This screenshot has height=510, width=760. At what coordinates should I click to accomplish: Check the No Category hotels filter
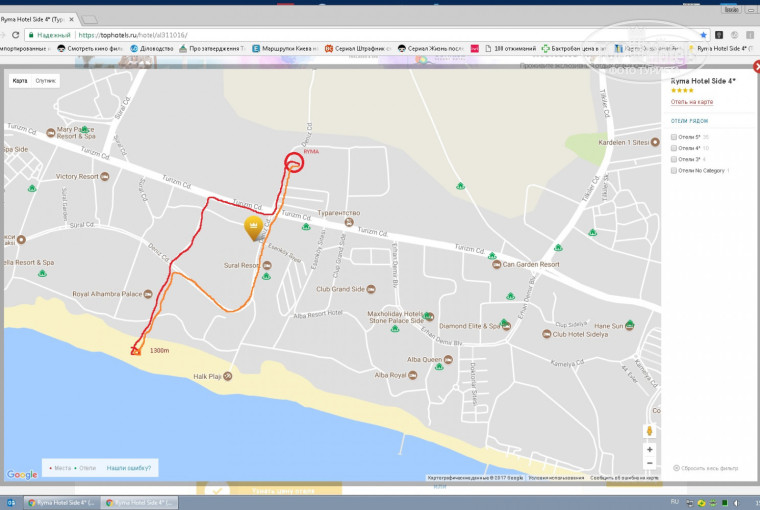click(x=674, y=170)
